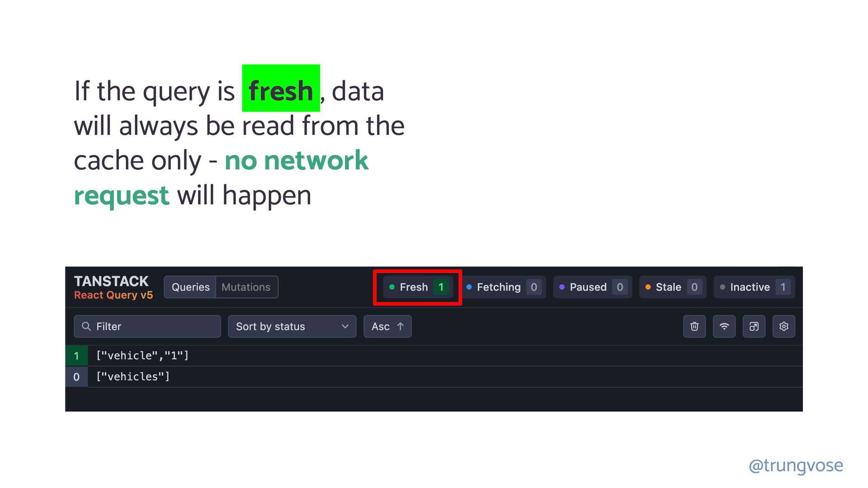Click the Fresh status indicator icon

tap(392, 287)
